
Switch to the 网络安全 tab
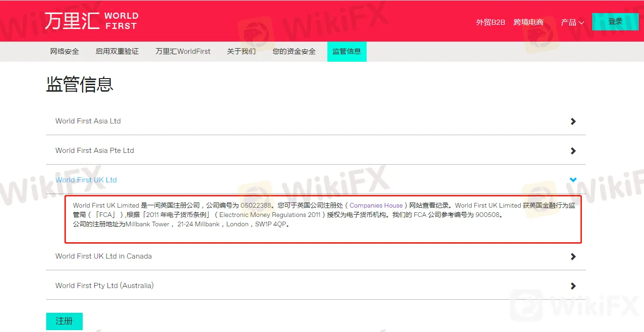pos(64,51)
